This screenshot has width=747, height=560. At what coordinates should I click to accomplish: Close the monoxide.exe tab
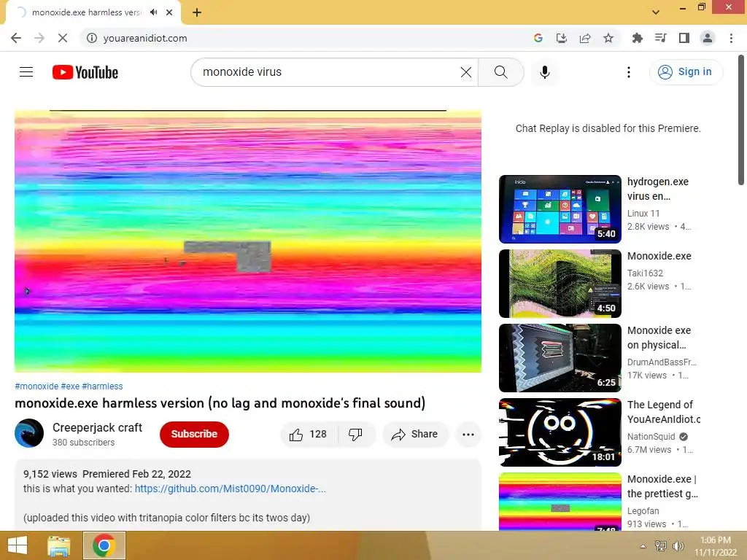(x=169, y=12)
